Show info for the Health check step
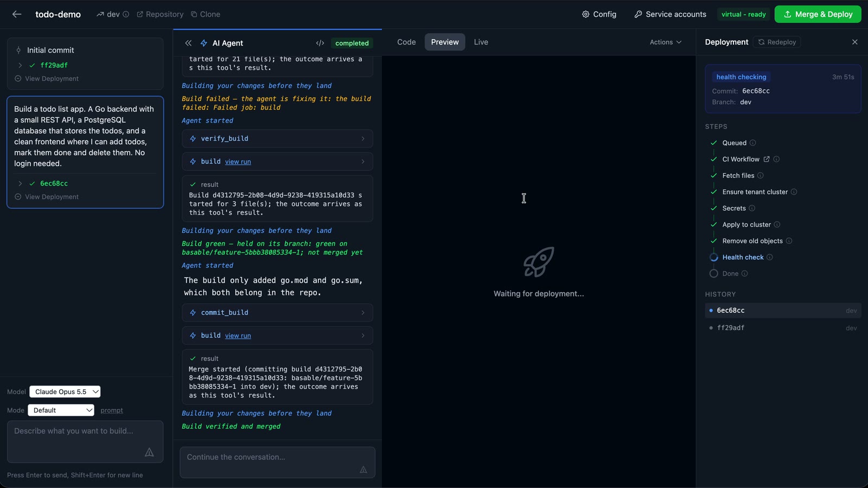This screenshot has height=488, width=868. pos(770,257)
